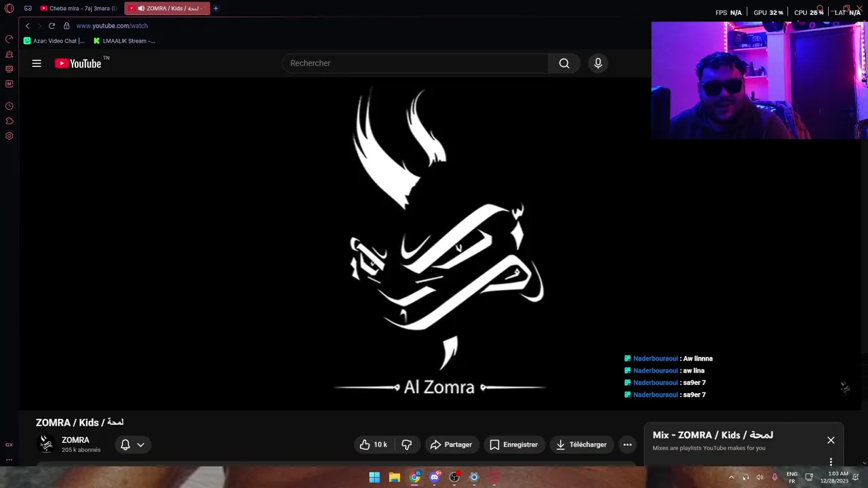Open the ZOMRA channel avatar
Image resolution: width=868 pixels, height=488 pixels.
point(46,444)
